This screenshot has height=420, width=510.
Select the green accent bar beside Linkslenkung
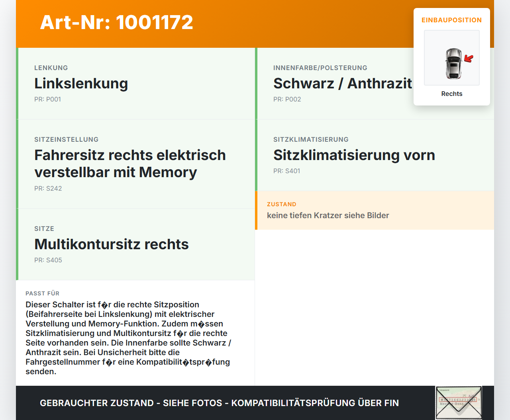pos(17,83)
